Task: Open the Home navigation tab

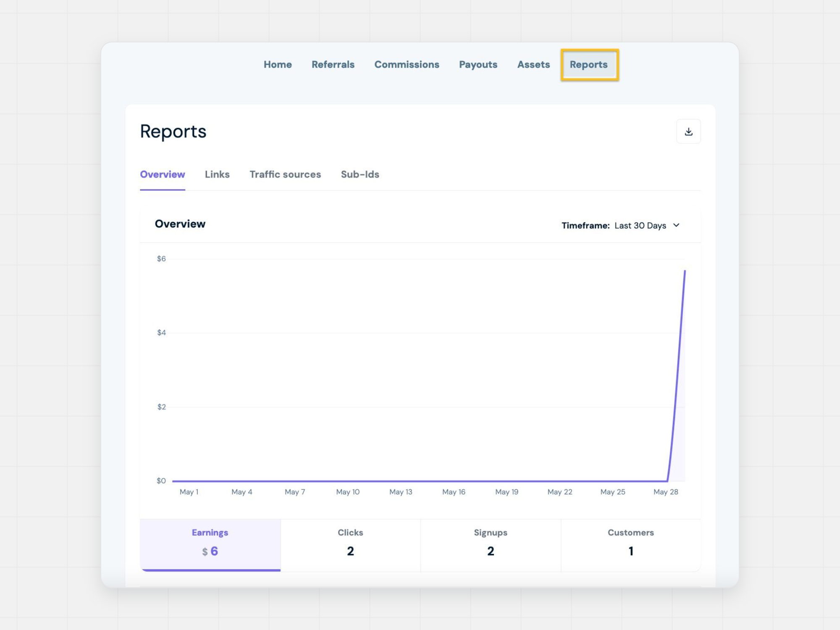Action: 278,65
